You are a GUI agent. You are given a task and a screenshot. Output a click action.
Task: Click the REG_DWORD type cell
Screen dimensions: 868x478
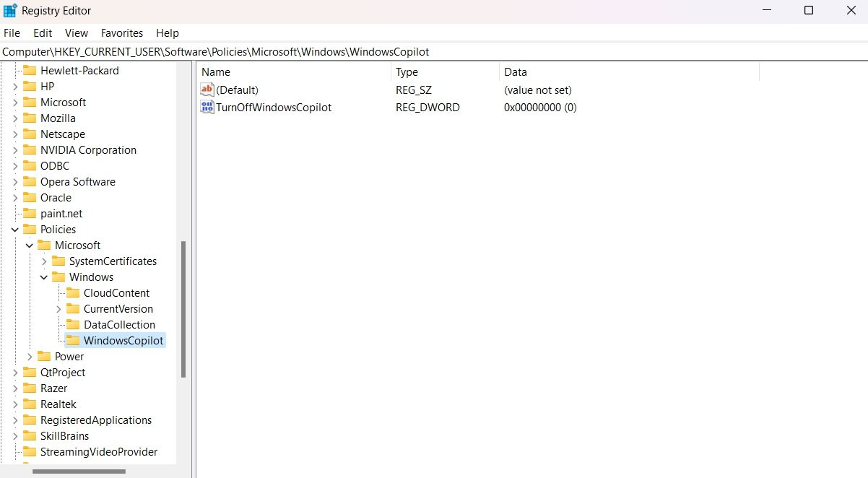tap(428, 108)
